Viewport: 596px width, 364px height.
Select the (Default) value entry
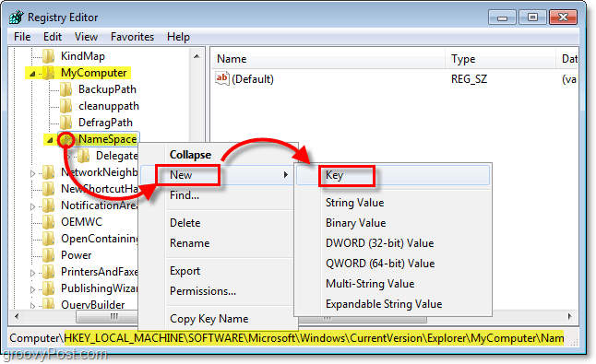[253, 79]
